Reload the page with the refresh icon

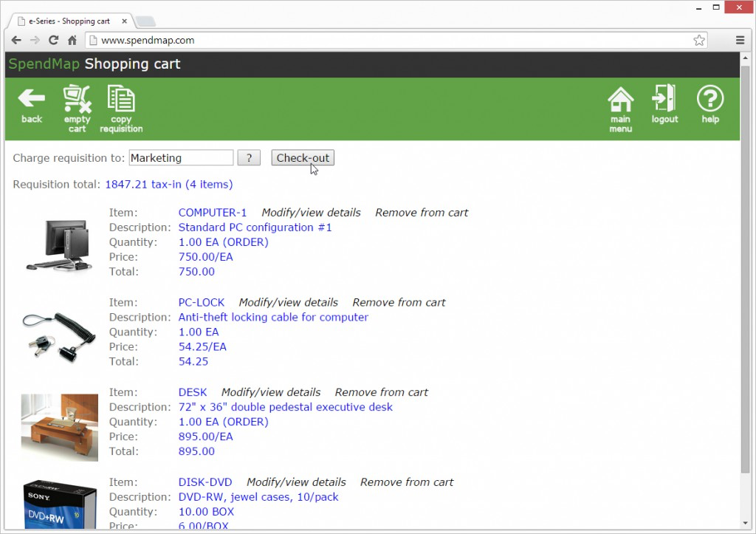point(53,40)
